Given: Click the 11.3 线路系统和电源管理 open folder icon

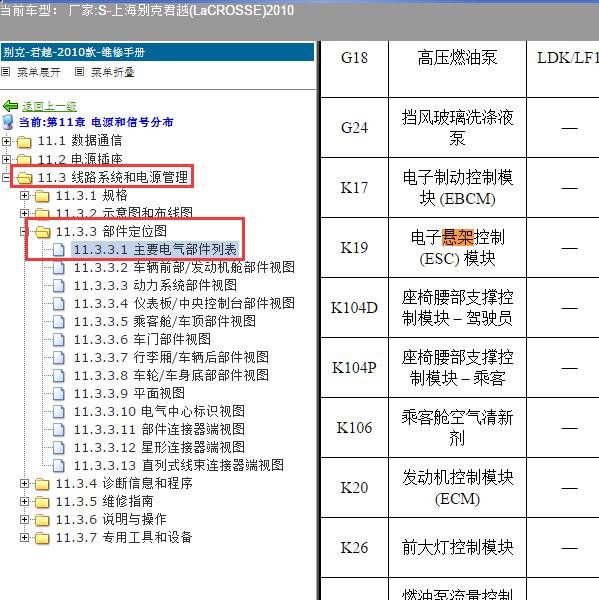Looking at the screenshot, I should point(24,178).
